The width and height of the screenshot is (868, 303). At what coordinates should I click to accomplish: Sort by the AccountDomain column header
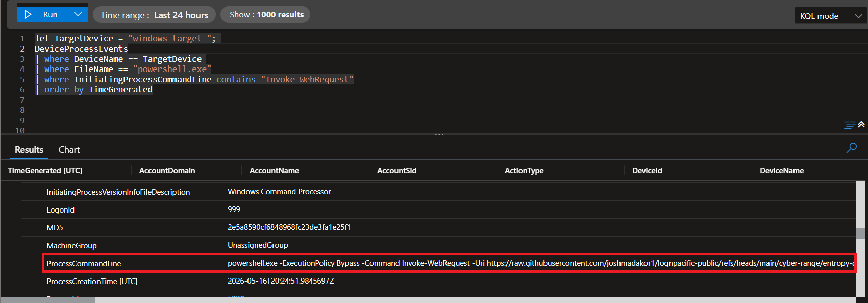pyautogui.click(x=167, y=171)
